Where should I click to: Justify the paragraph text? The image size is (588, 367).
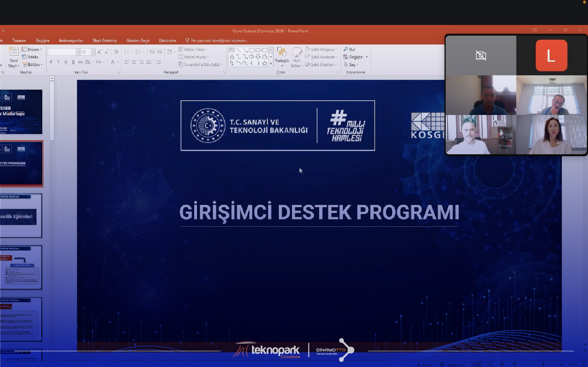point(149,62)
